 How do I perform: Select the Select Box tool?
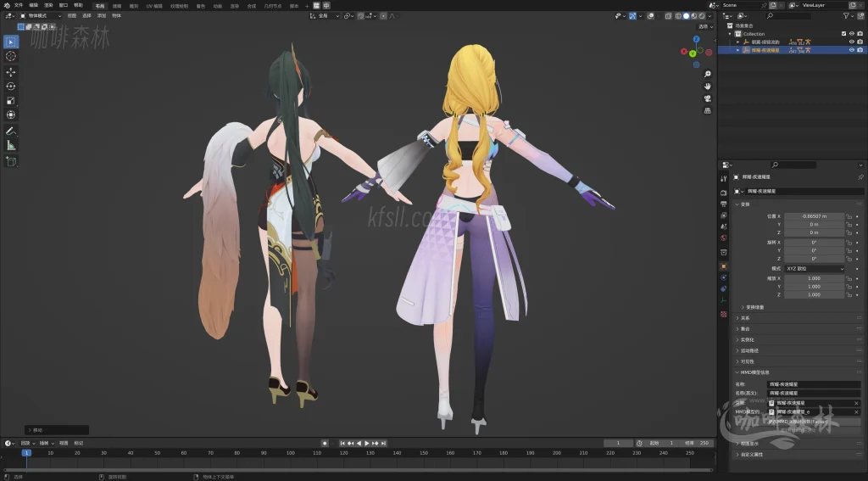(10, 42)
